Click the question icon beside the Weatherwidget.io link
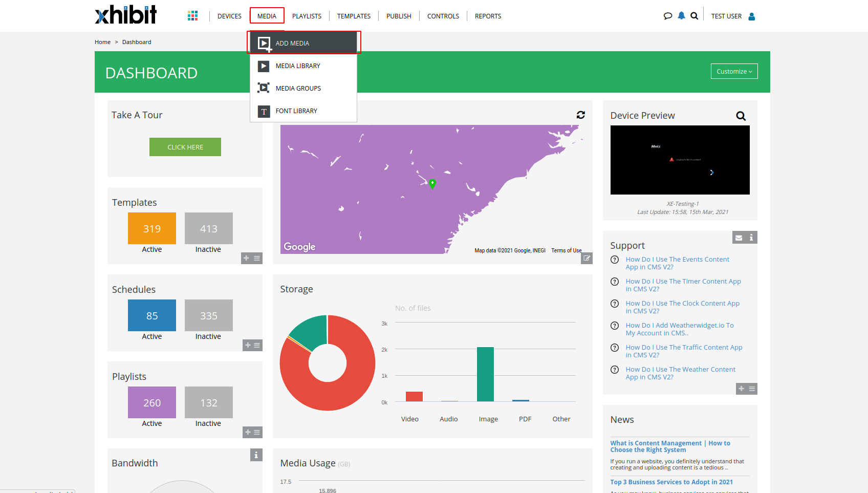Viewport: 868px width, 493px height. pyautogui.click(x=615, y=326)
